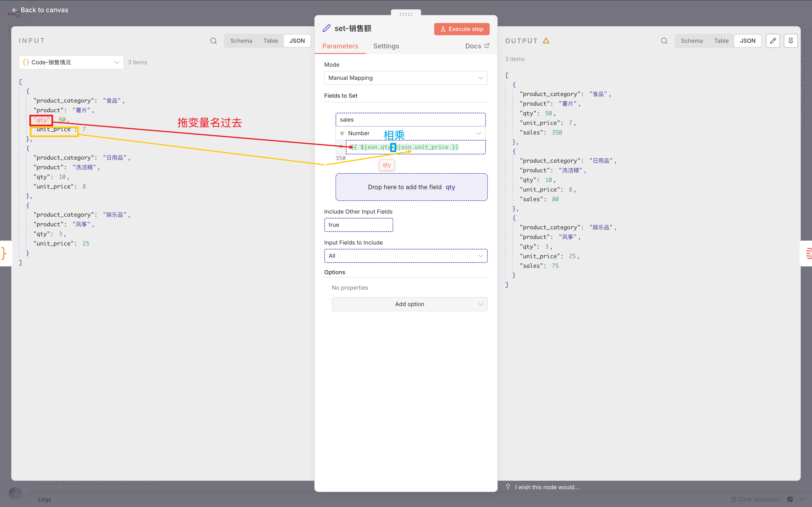Switch input view to Table
This screenshot has height=507, width=812.
coord(270,41)
